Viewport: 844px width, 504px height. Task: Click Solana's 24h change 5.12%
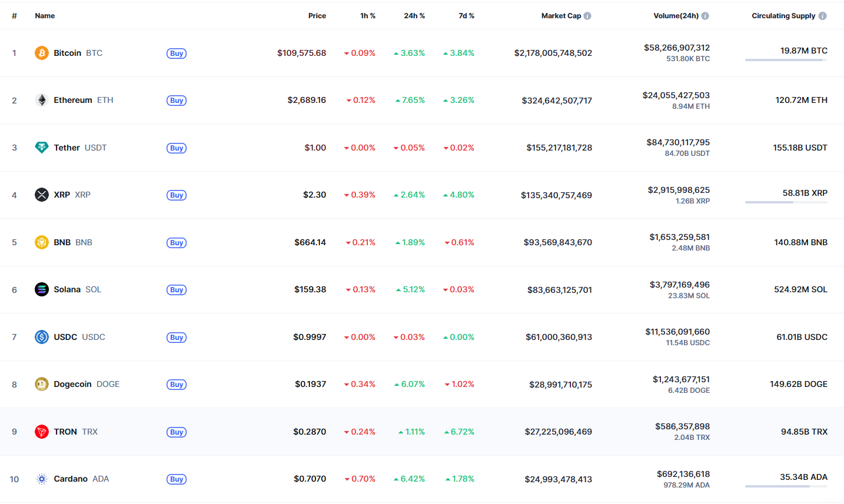[x=410, y=289]
